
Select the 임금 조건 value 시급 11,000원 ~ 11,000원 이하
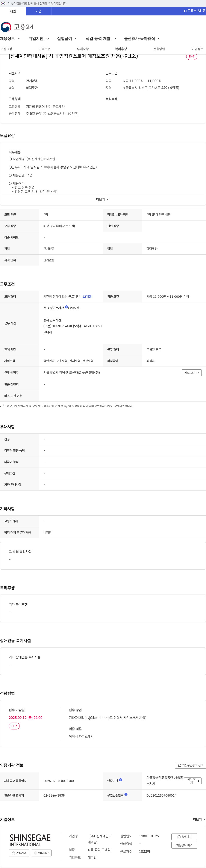(168, 297)
